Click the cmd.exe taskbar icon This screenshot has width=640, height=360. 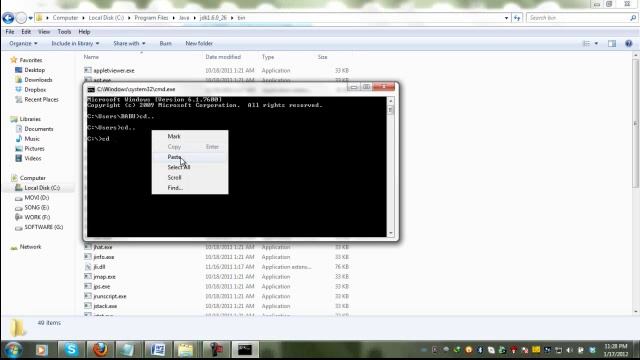[245, 350]
